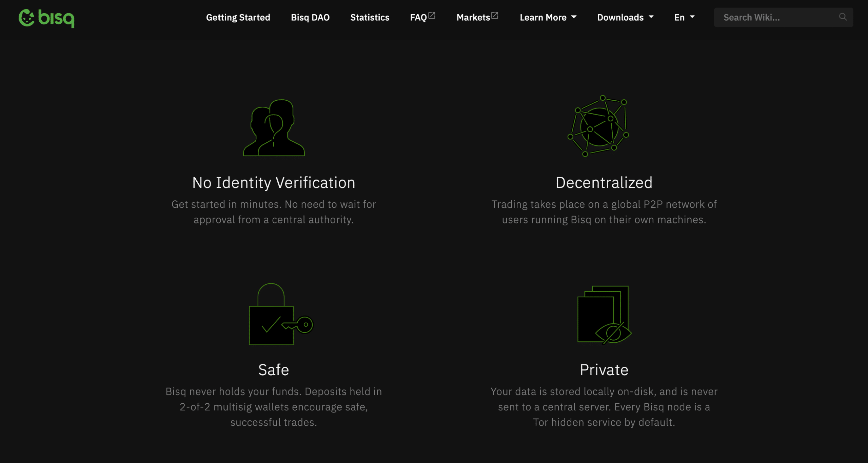Click the padlock and key icon
The width and height of the screenshot is (868, 463).
281,314
